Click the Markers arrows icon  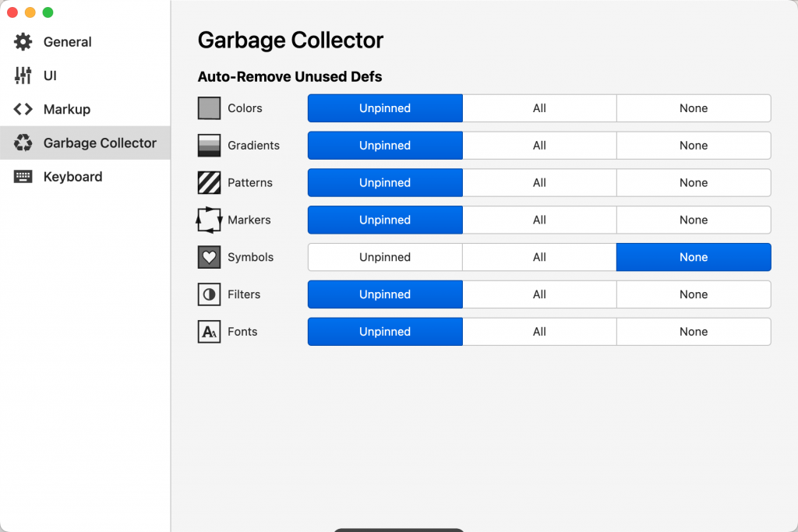209,220
